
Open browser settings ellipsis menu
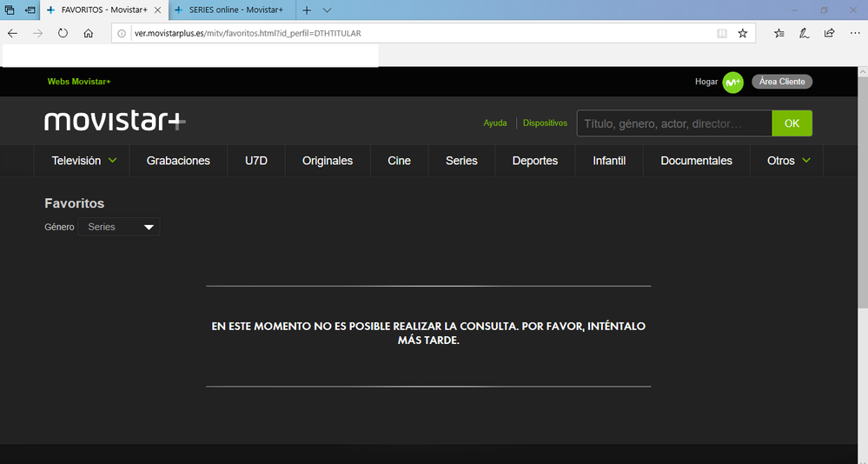pos(854,33)
